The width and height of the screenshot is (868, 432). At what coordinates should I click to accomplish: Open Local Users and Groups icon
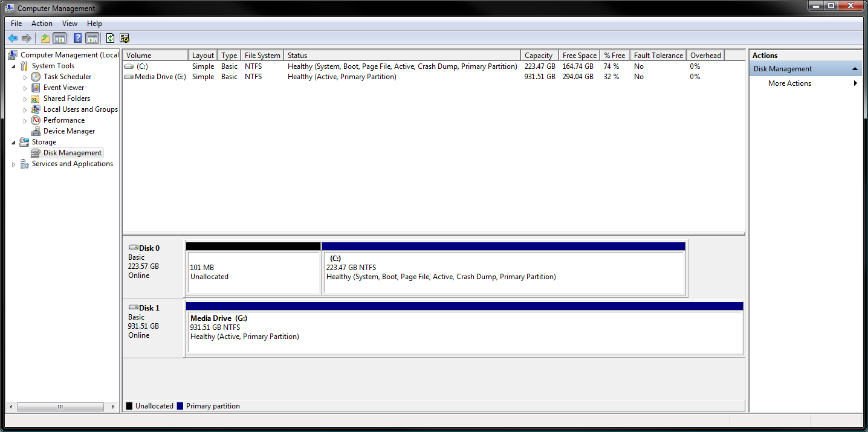point(36,109)
